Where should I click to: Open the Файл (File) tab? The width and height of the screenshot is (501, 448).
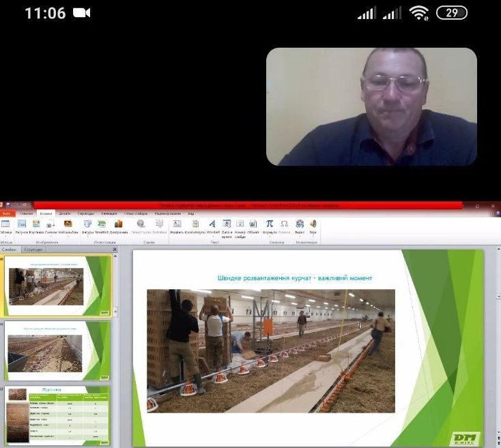6,213
